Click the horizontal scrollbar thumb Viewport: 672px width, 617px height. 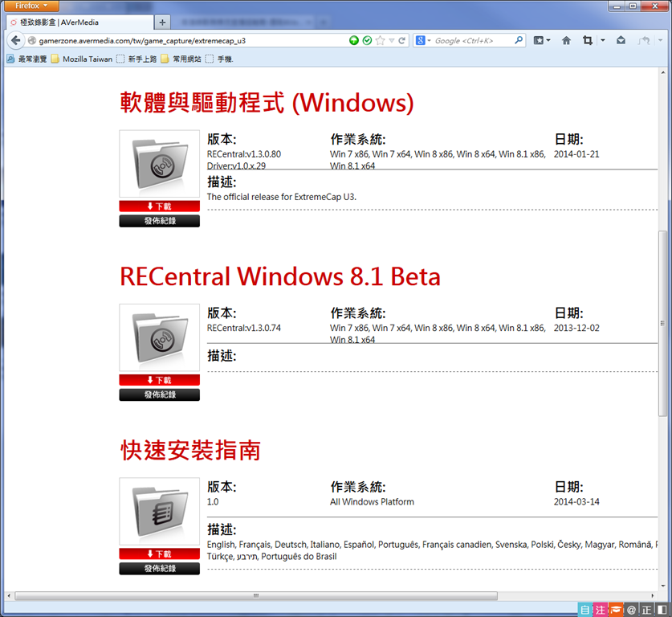256,595
